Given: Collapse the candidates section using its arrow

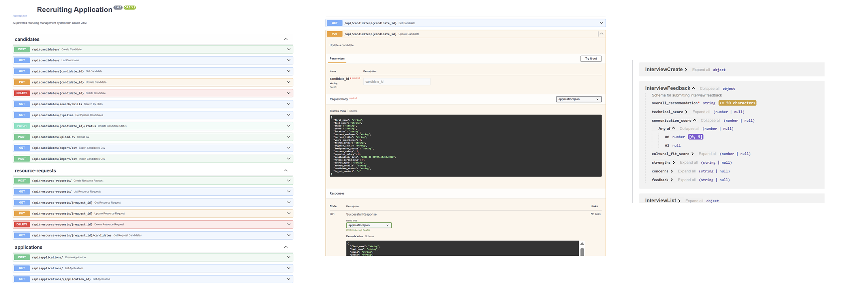Looking at the screenshot, I should 286,39.
